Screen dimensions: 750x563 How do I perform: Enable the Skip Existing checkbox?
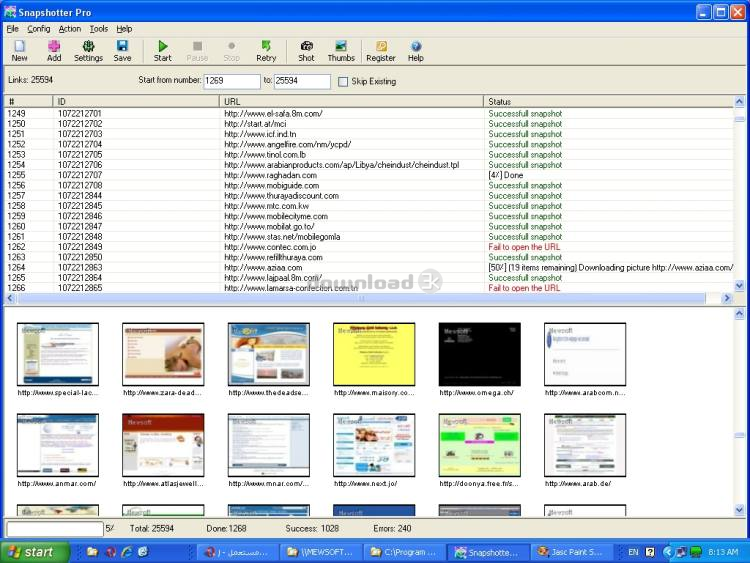(343, 82)
